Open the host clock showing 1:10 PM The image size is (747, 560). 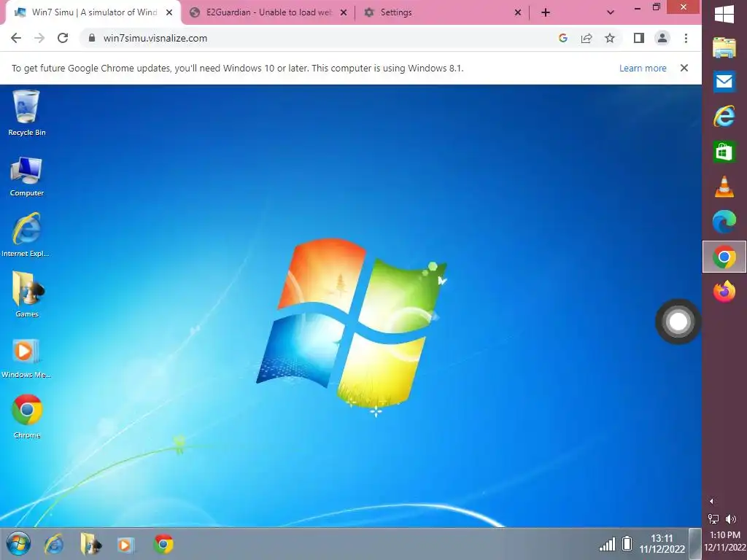[724, 541]
